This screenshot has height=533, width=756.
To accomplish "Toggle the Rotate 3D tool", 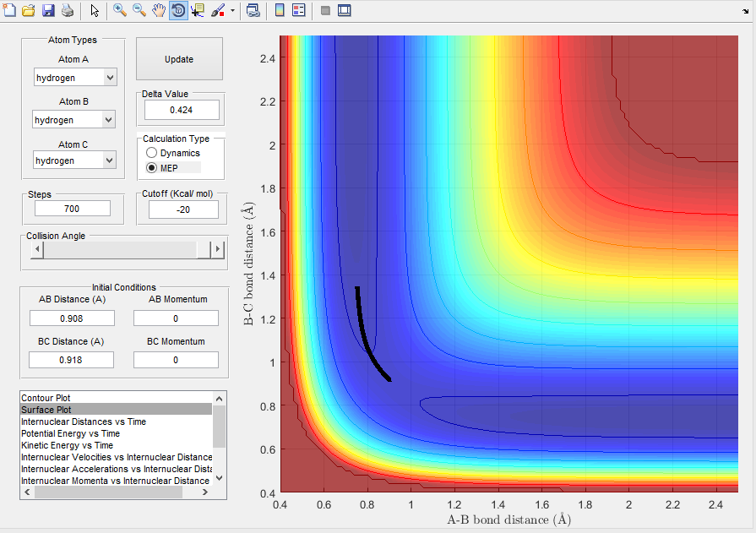I will (x=178, y=11).
